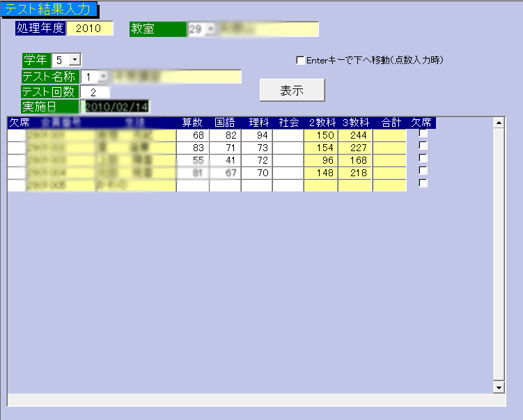Viewport: 523px width, 420px height.
Task: Click empty 社会 cell in first row
Action: pos(288,135)
